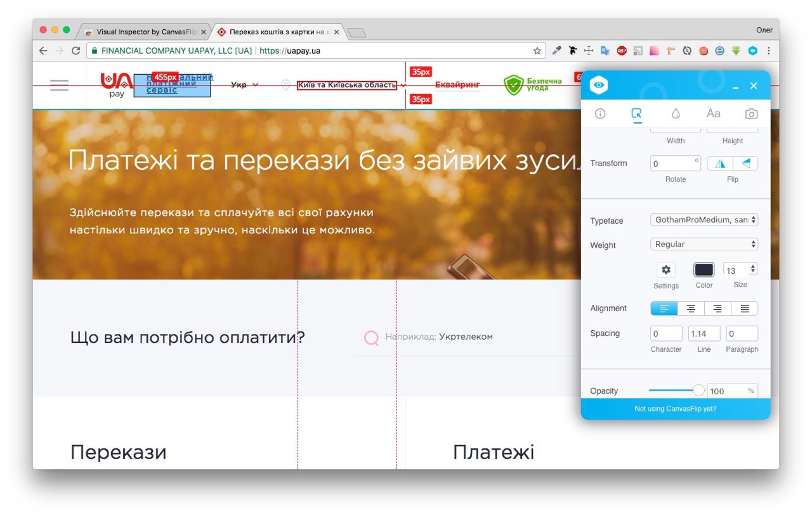Align text left
This screenshot has width=812, height=516.
point(664,308)
